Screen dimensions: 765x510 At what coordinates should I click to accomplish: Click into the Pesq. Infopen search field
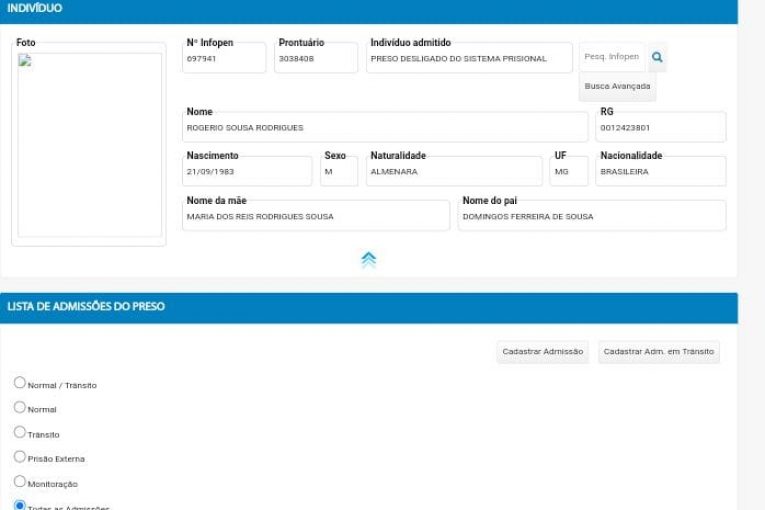(x=612, y=58)
